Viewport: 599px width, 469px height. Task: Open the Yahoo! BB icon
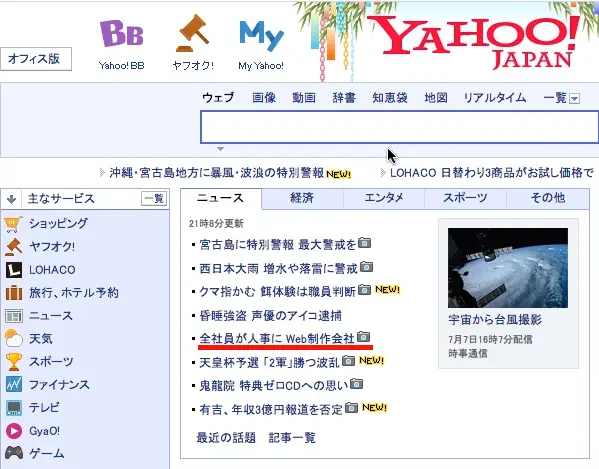[x=121, y=33]
